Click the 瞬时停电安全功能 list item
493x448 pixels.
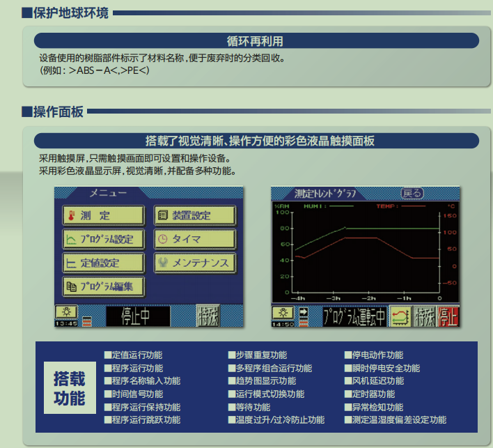[382, 368]
